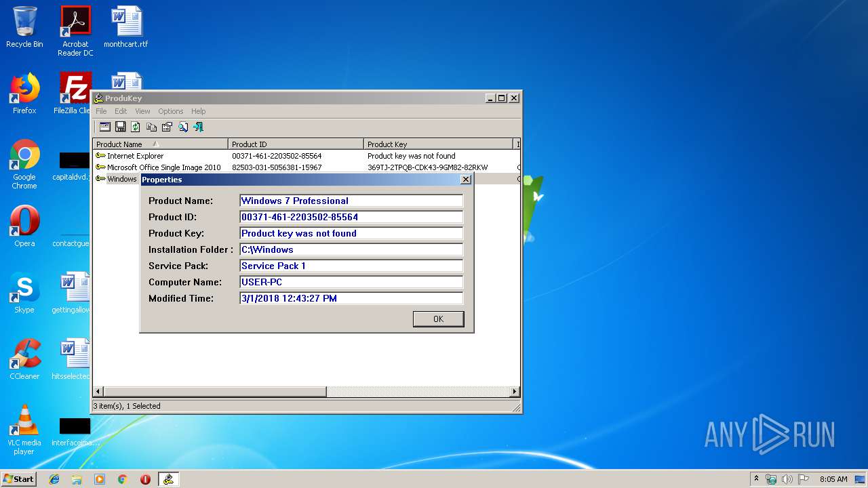This screenshot has width=868, height=488.
Task: Click the Product Key field in Properties
Action: (351, 233)
